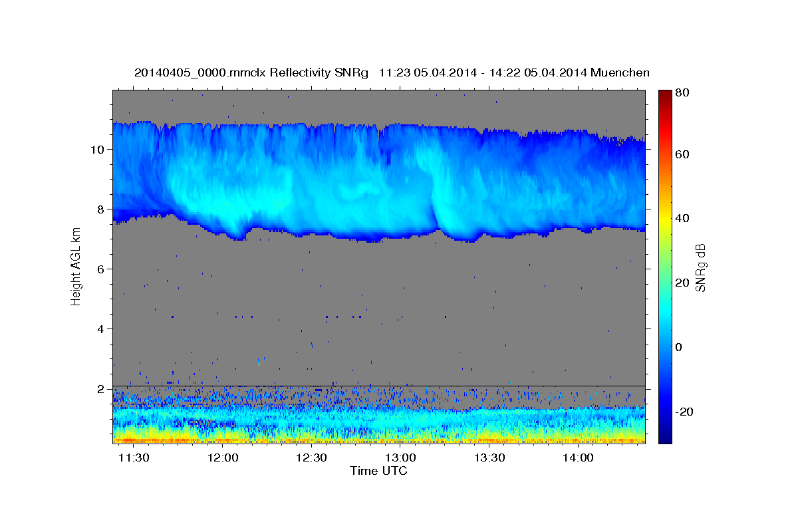Click the SNRg color scale bar
This screenshot has height=532, width=798.
665,266
